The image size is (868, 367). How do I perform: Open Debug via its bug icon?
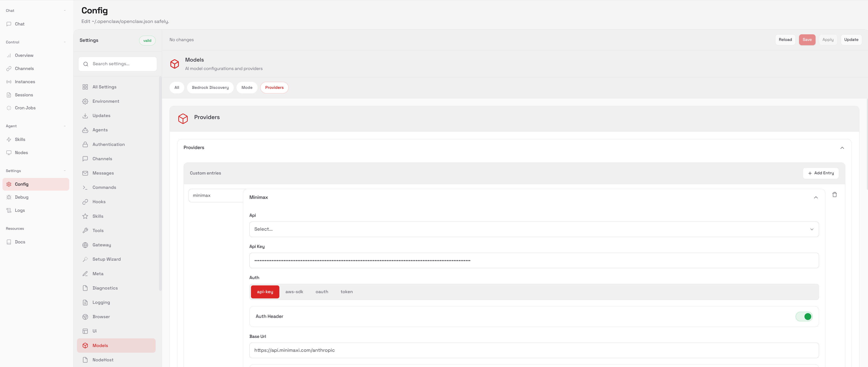click(9, 197)
